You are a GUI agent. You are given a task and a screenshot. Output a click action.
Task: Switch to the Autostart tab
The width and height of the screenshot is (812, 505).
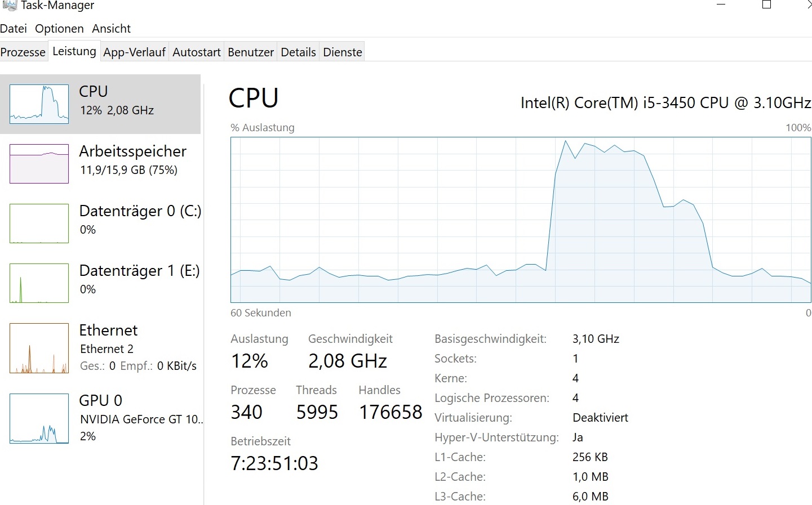[x=197, y=52]
